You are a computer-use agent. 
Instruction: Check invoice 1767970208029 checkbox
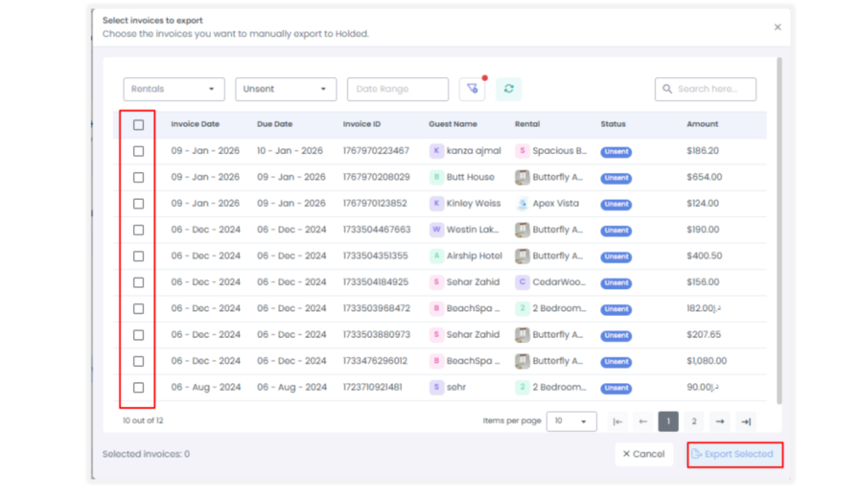[x=138, y=178]
